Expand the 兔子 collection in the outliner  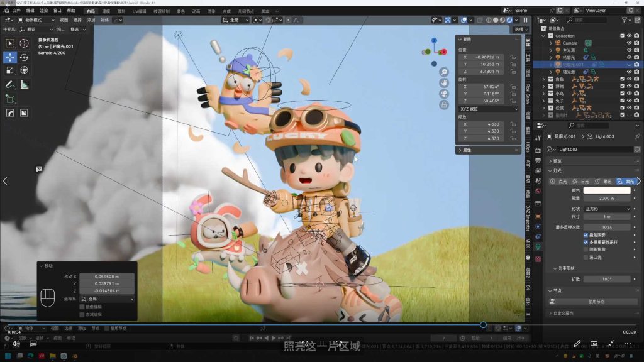pos(545,101)
